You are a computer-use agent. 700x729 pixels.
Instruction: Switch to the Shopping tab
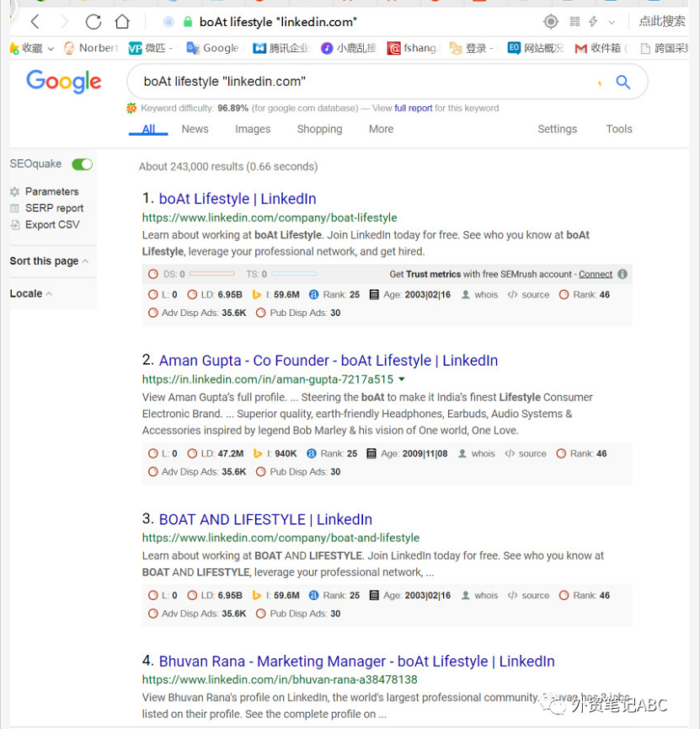click(x=320, y=129)
